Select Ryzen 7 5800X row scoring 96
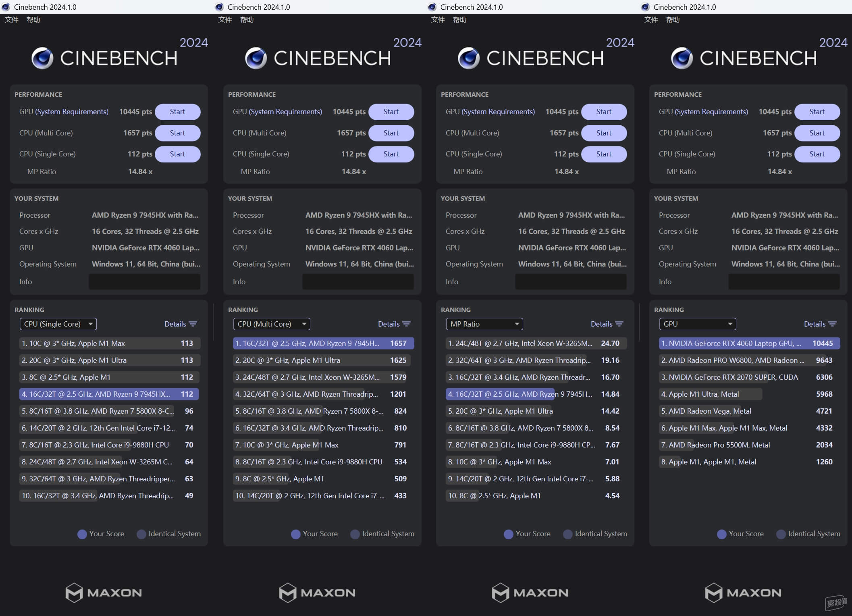Screen dimensions: 852x616 [x=110, y=411]
